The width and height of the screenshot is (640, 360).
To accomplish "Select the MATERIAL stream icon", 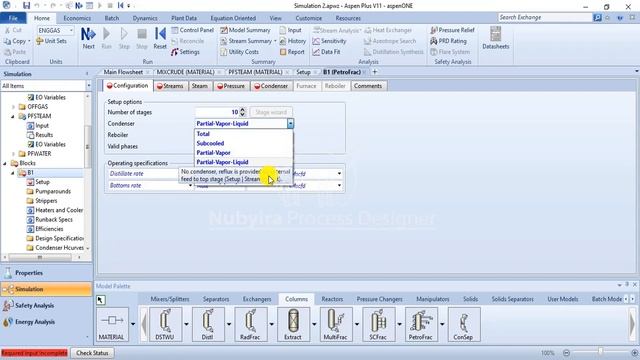I will pyautogui.click(x=111, y=324).
